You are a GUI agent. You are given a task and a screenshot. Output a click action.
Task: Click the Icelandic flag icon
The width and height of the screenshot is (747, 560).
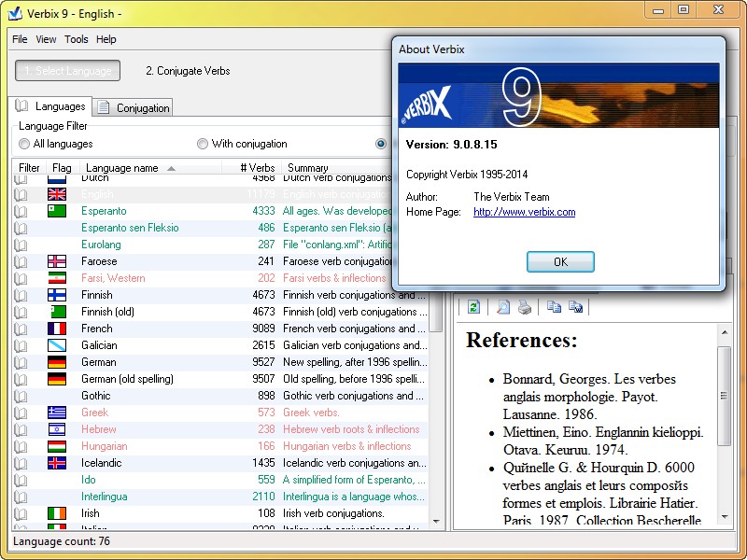[x=57, y=463]
